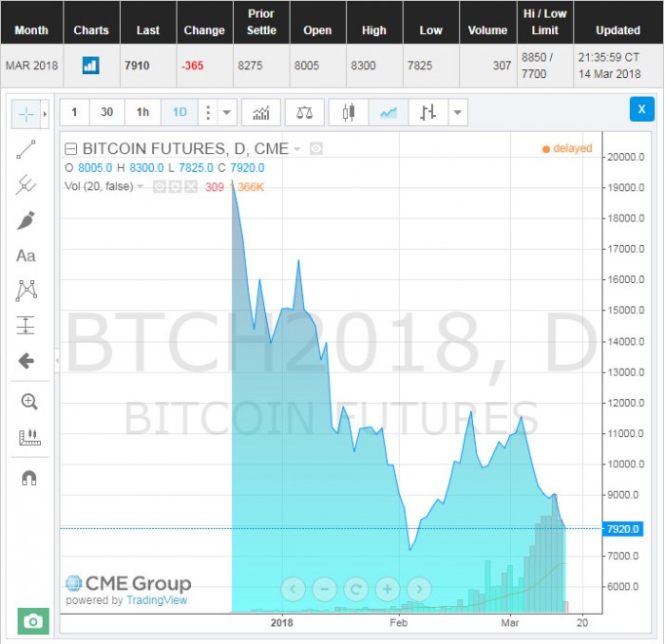Remove the Vol indicator with its X
The height and width of the screenshot is (644, 665).
point(191,186)
